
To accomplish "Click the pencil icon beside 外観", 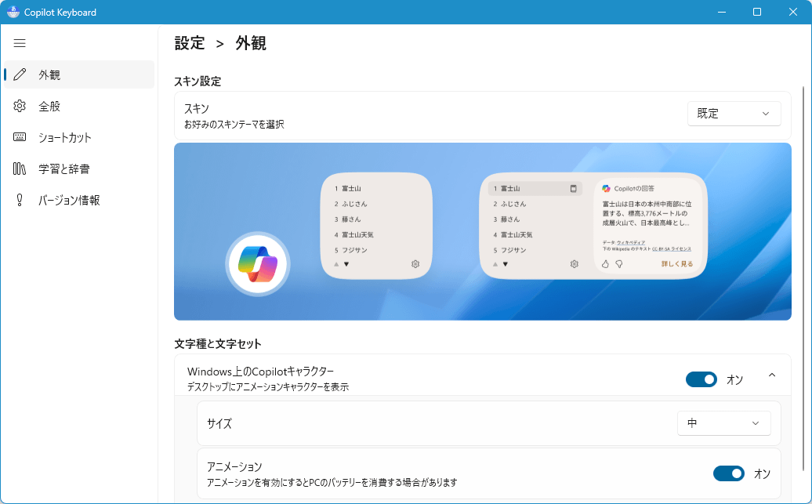I will tap(20, 74).
